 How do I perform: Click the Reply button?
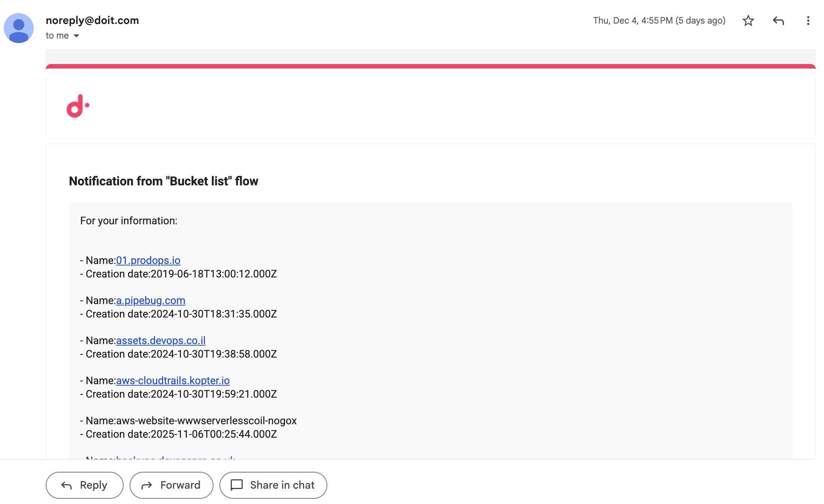pyautogui.click(x=84, y=485)
